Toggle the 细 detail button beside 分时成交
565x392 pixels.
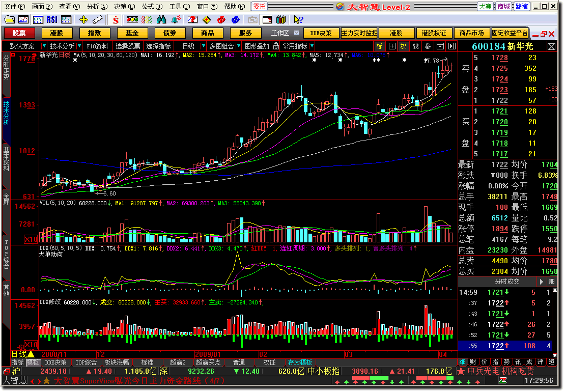[x=551, y=282]
